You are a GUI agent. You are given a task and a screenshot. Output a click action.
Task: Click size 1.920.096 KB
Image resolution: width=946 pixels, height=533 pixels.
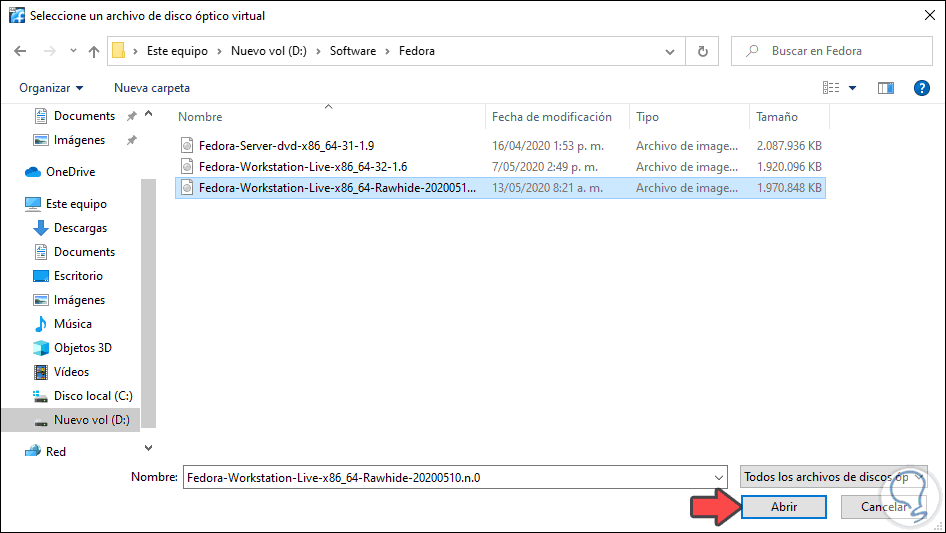pos(789,167)
